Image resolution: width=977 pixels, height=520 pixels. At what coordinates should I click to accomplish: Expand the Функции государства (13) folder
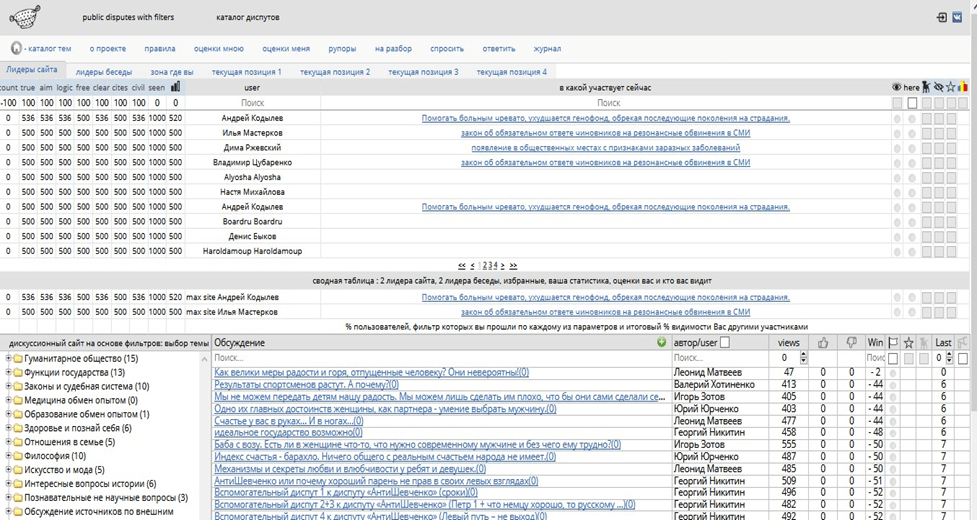tap(10, 372)
